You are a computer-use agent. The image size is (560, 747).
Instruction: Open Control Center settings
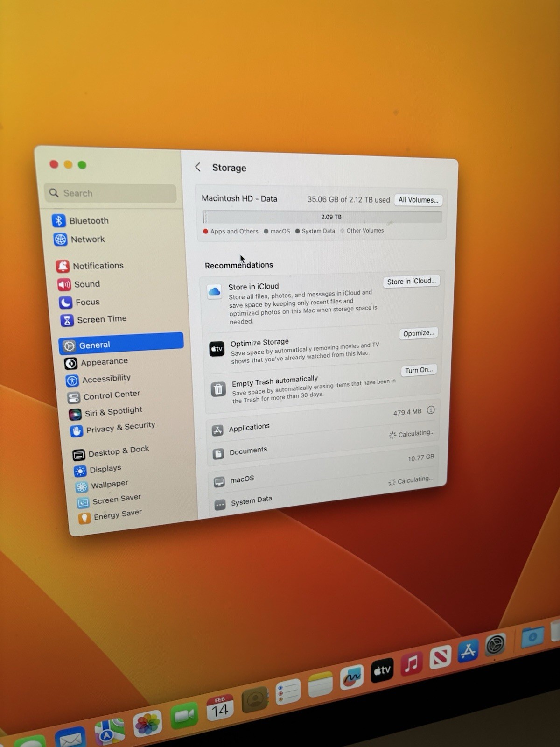105,396
